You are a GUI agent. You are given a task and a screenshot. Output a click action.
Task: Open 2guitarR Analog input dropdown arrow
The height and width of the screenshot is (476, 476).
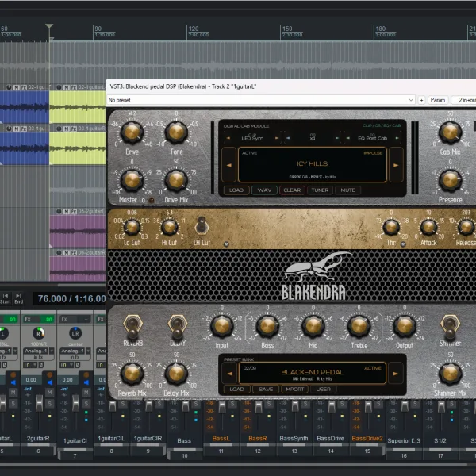52,351
